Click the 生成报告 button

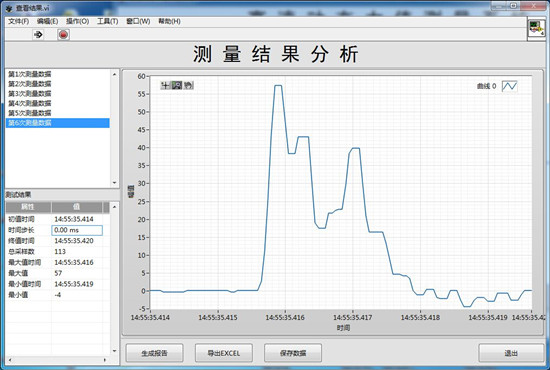(x=154, y=353)
